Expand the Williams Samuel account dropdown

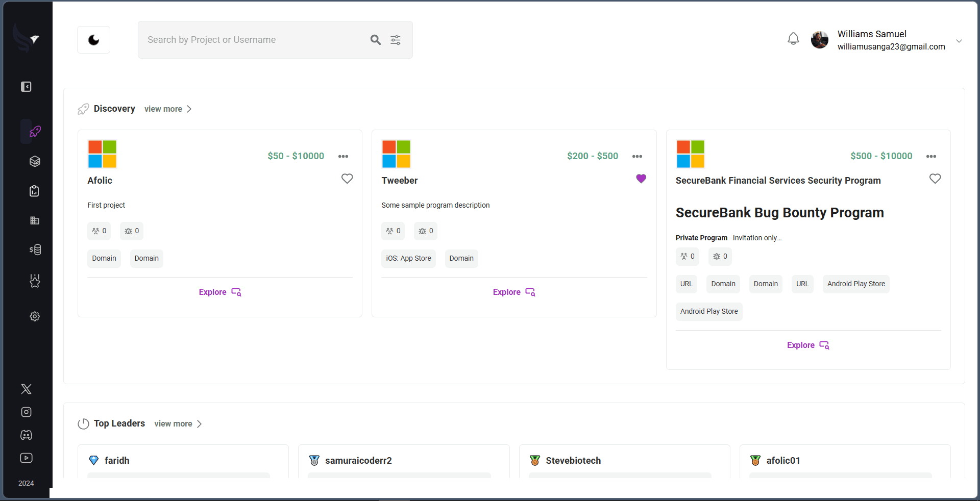click(x=959, y=41)
